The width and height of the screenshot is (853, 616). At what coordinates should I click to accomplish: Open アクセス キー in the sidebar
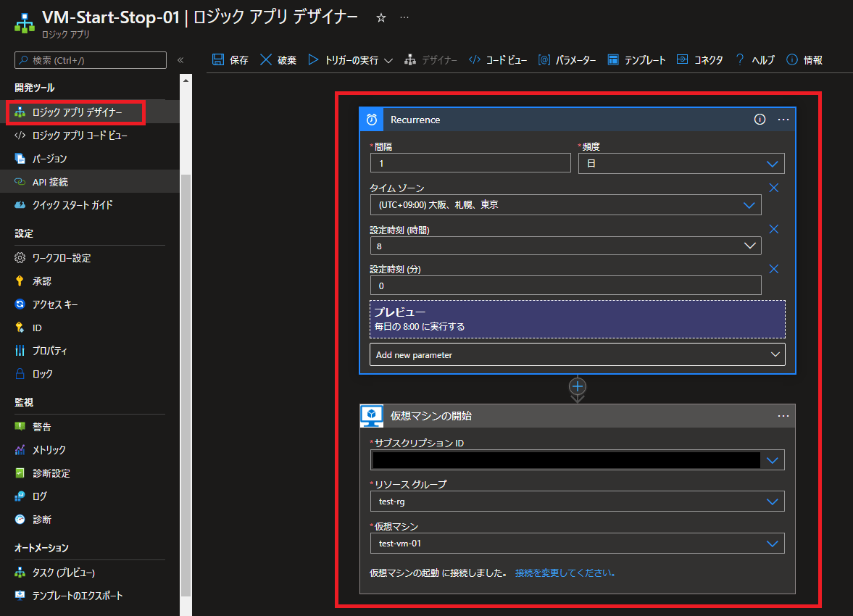90,304
